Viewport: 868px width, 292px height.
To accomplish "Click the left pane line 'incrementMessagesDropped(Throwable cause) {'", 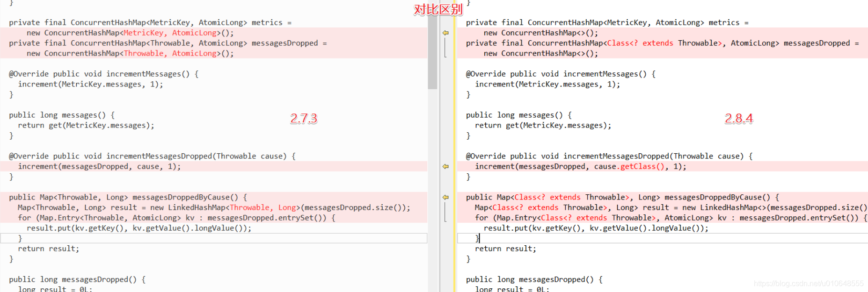I will (153, 156).
